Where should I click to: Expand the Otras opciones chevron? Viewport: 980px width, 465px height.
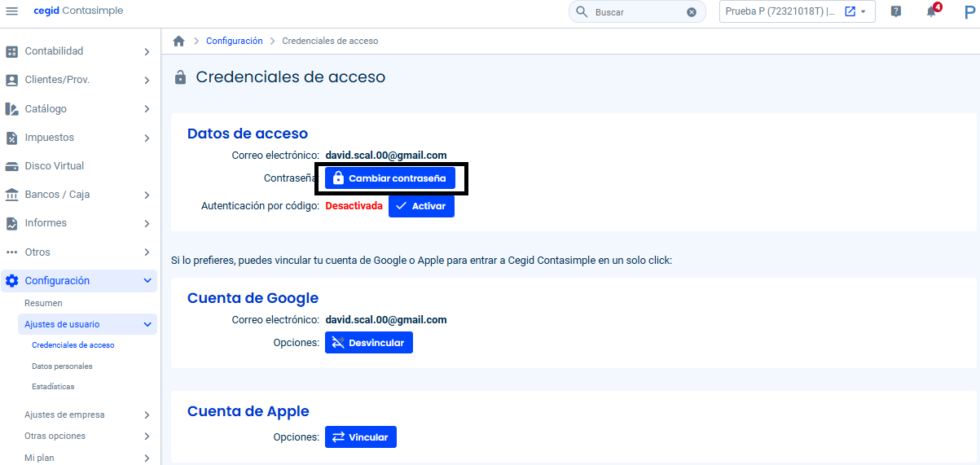147,436
